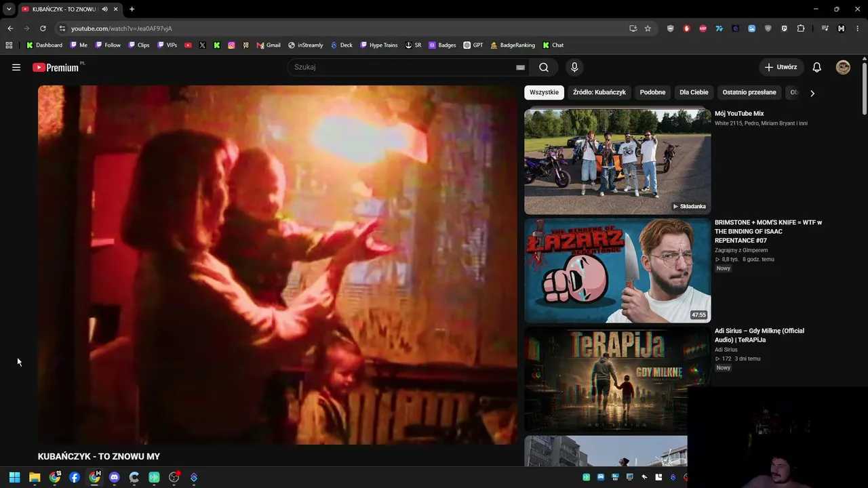
Task: Open Mój YouTube Mix title link
Action: click(739, 113)
